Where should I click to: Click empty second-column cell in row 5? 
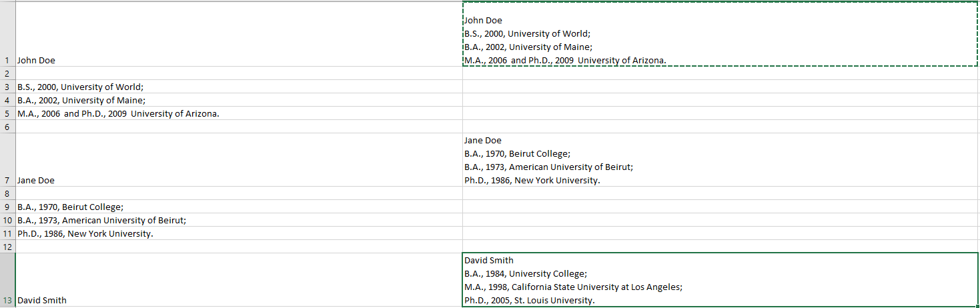click(721, 113)
